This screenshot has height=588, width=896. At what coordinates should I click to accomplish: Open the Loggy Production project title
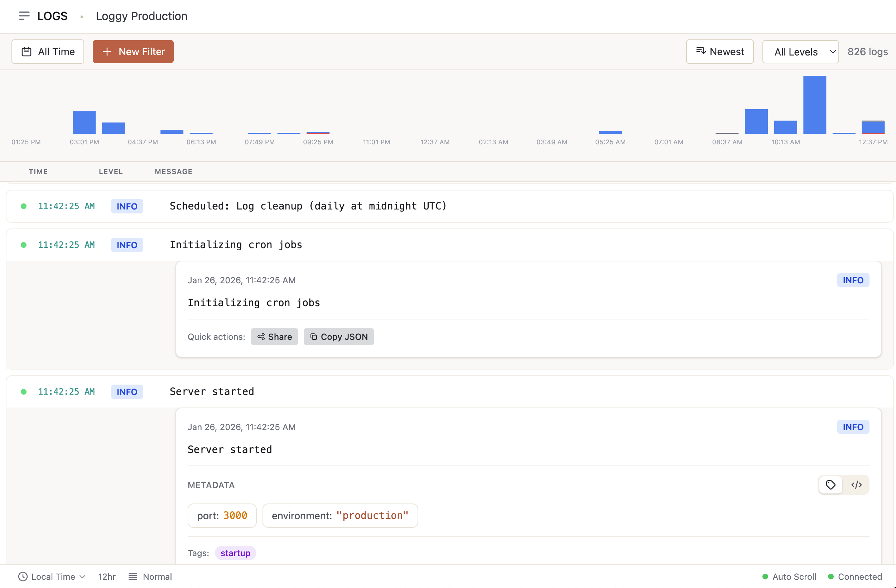point(141,16)
